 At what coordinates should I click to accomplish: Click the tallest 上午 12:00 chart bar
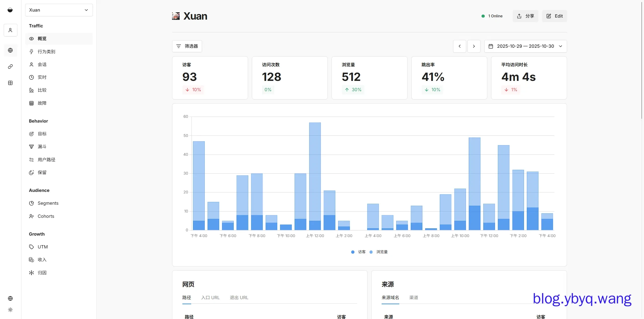[x=315, y=176]
